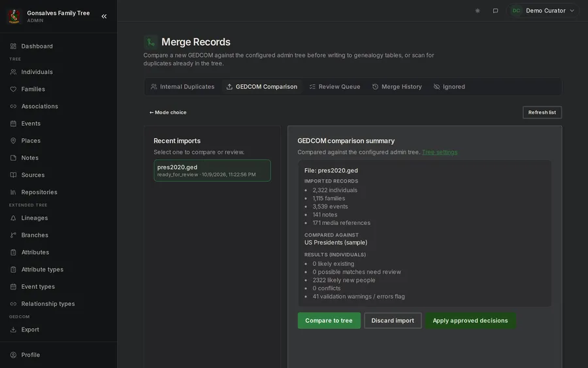Screen dimensions: 588x368
Task: Switch to the Internal Duplicates tab
Action: click(x=182, y=87)
